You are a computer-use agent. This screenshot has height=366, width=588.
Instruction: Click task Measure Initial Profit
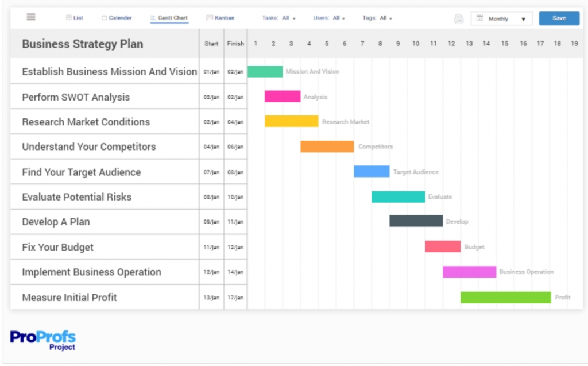point(69,297)
